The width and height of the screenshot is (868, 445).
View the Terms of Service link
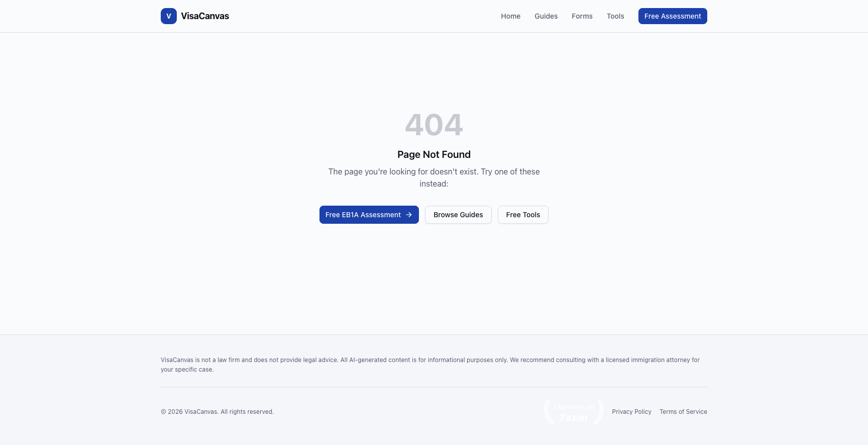pyautogui.click(x=683, y=412)
